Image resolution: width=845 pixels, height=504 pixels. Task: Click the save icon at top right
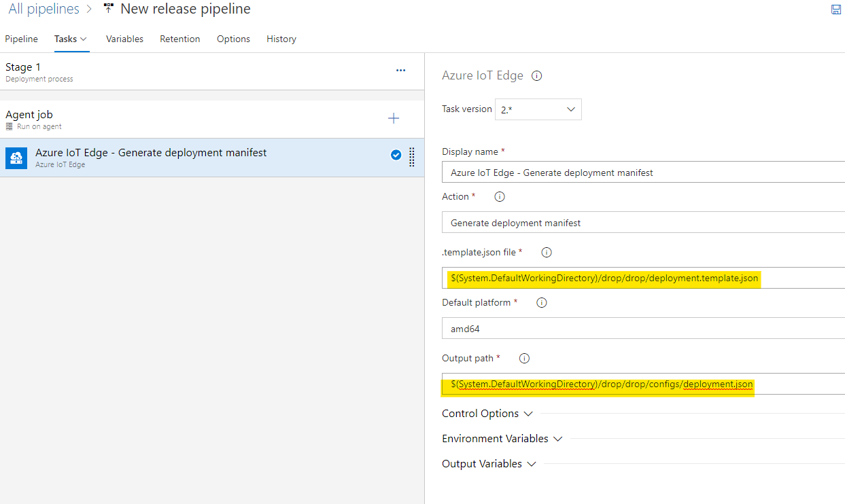836,10
